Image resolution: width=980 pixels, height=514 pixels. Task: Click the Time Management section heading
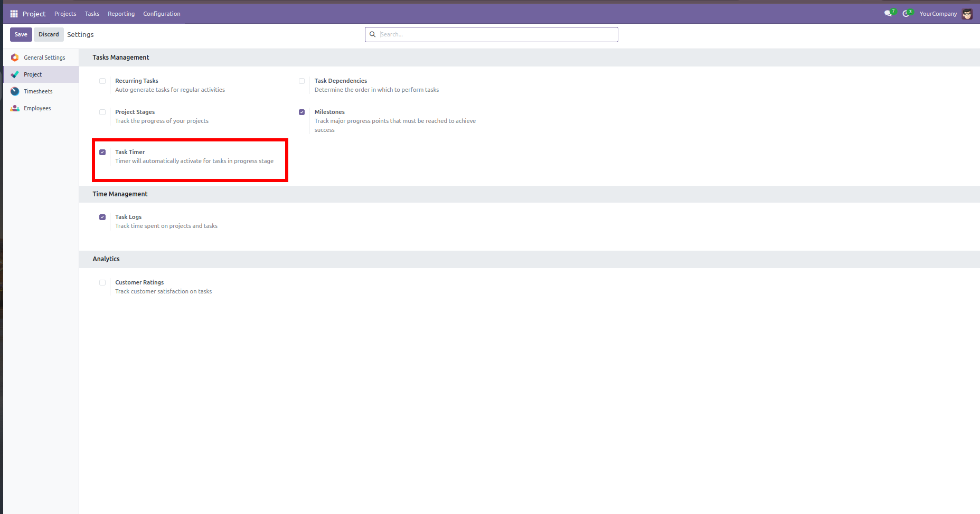[120, 194]
